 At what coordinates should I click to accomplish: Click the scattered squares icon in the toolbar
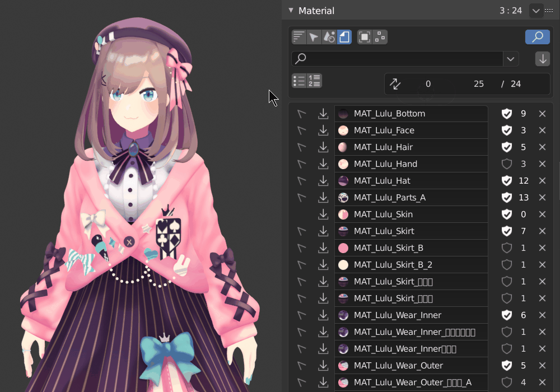[x=380, y=37]
